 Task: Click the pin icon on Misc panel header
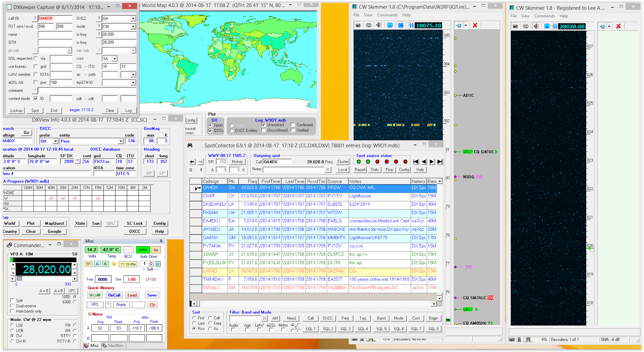(x=161, y=241)
